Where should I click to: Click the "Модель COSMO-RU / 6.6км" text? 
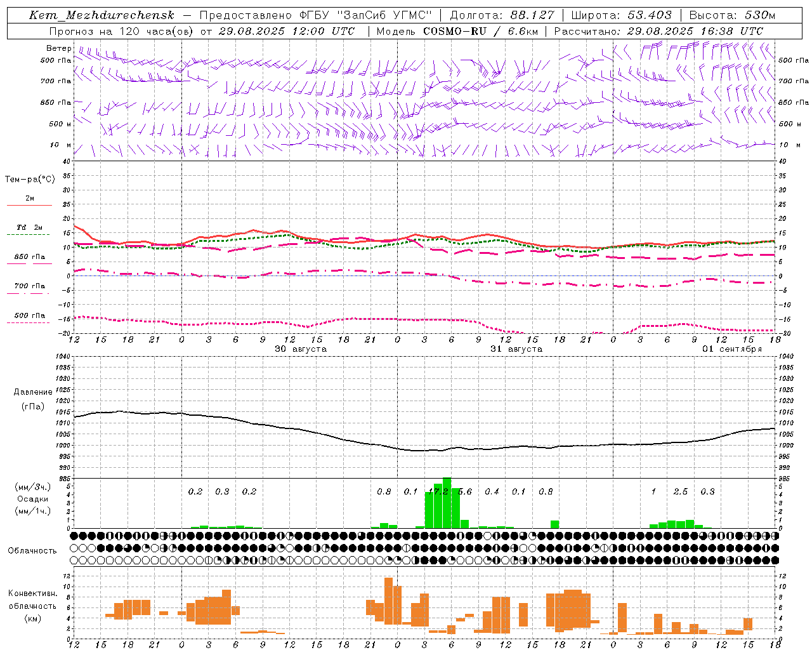point(457,31)
